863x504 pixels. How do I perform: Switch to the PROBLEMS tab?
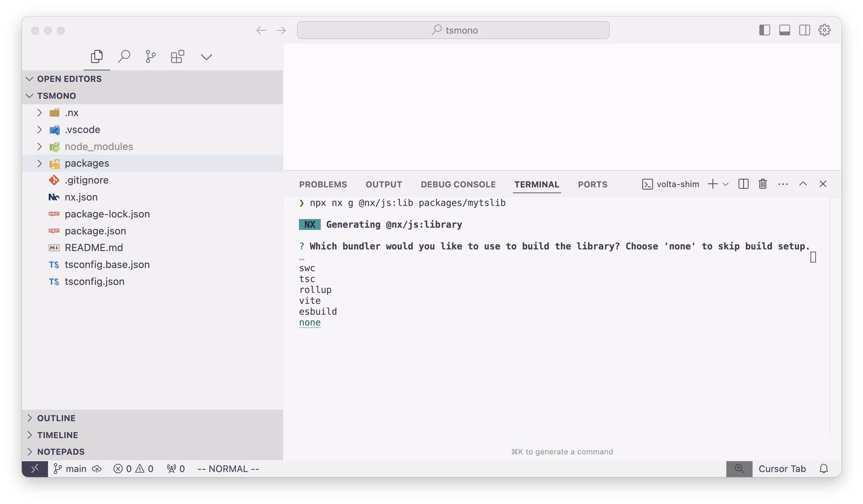(x=323, y=185)
